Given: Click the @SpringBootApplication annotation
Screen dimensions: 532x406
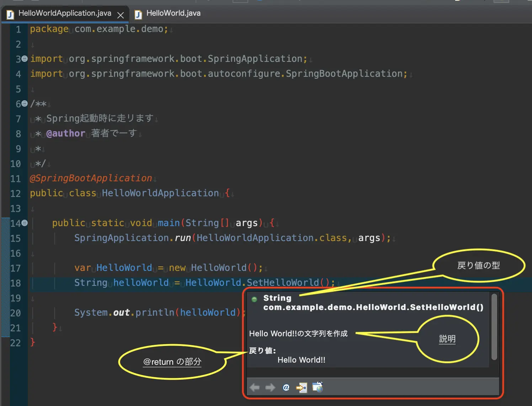Looking at the screenshot, I should [92, 178].
